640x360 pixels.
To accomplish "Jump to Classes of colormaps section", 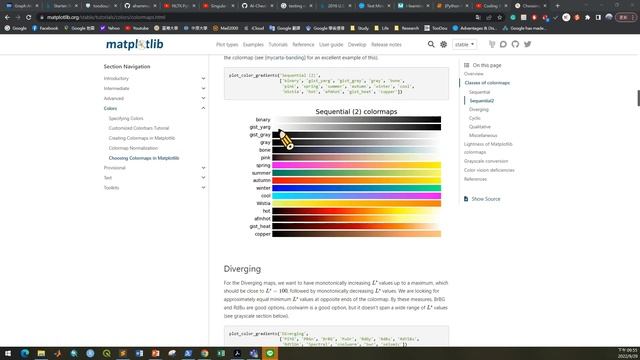I will click(x=487, y=83).
